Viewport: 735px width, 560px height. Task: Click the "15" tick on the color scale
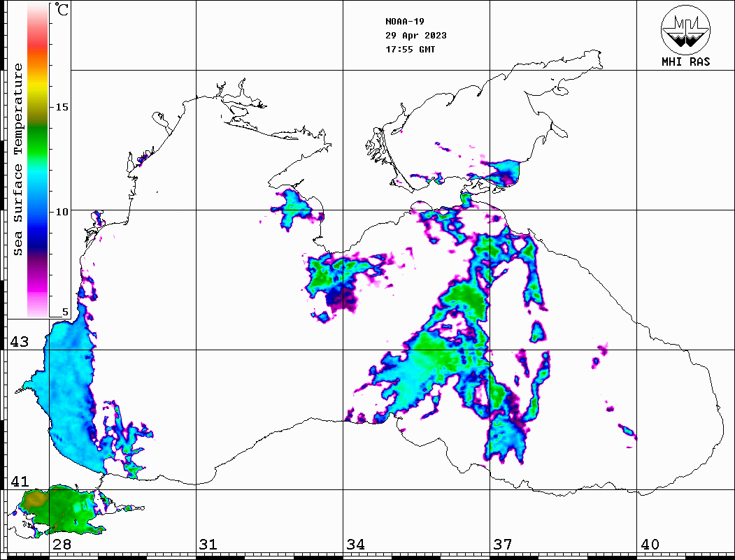click(62, 107)
